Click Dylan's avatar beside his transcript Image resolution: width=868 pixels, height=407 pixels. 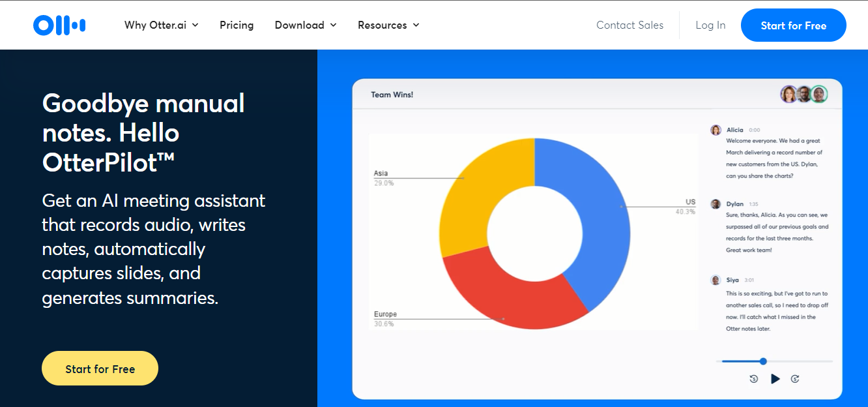point(716,204)
